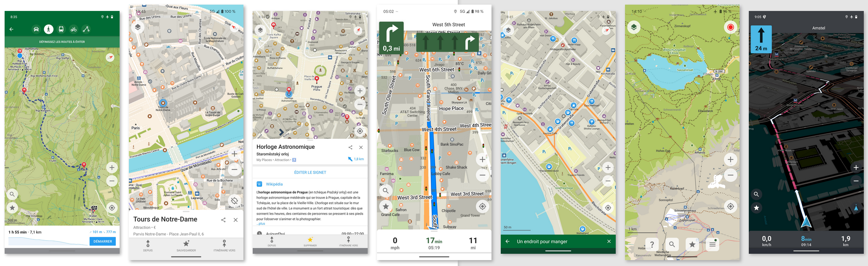Open search on the West 3rd Street map

coord(385,191)
